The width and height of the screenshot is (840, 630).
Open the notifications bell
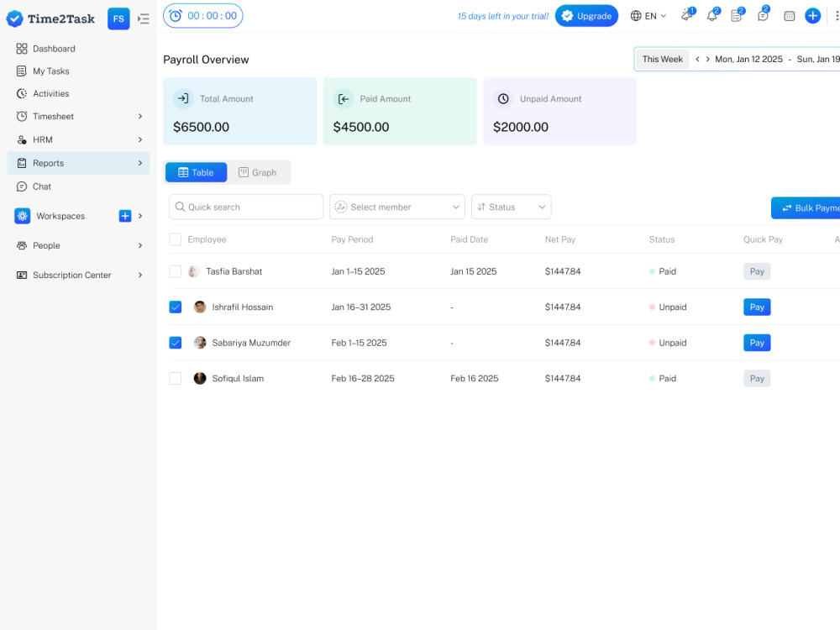click(x=712, y=15)
